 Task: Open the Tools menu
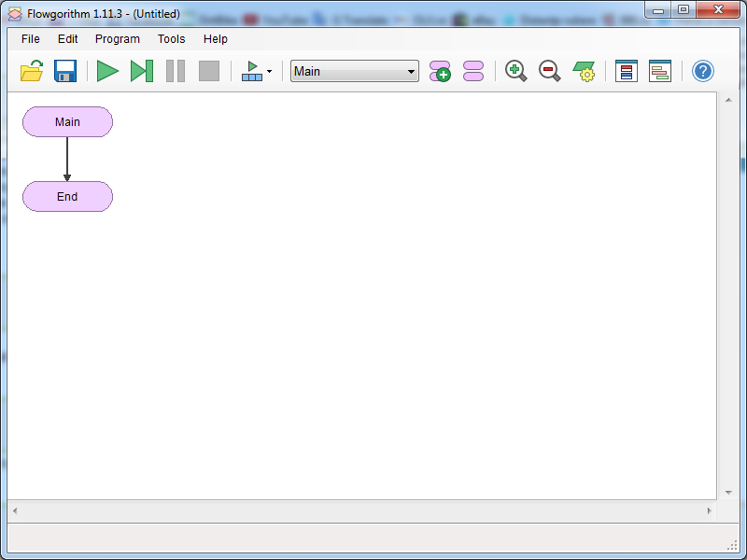coord(171,39)
